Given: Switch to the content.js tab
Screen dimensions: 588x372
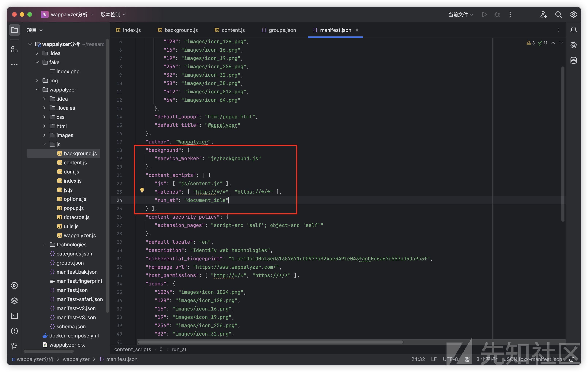Looking at the screenshot, I should click(230, 30).
